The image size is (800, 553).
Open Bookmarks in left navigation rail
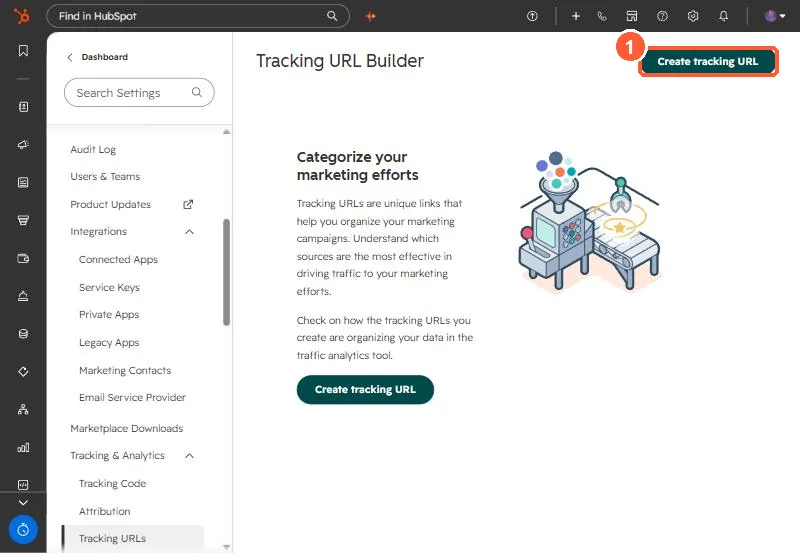coord(23,51)
